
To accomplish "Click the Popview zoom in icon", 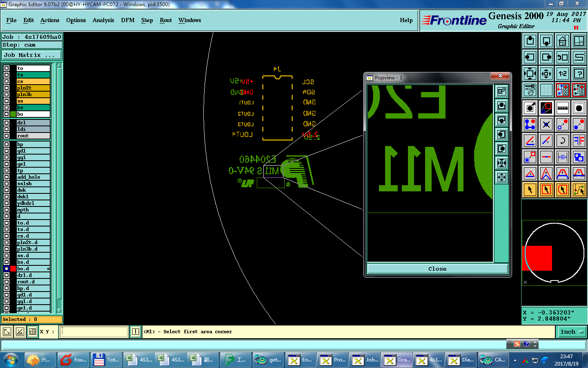I will 502,163.
